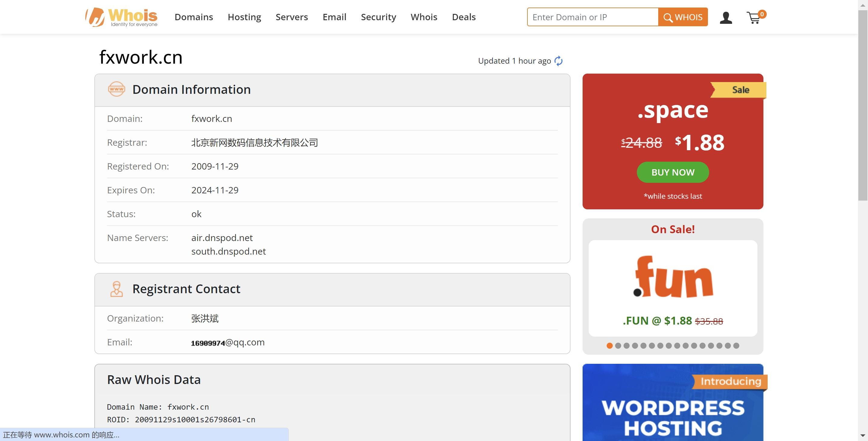Open the Servers menu
Screen dimensions: 868x441
292,17
